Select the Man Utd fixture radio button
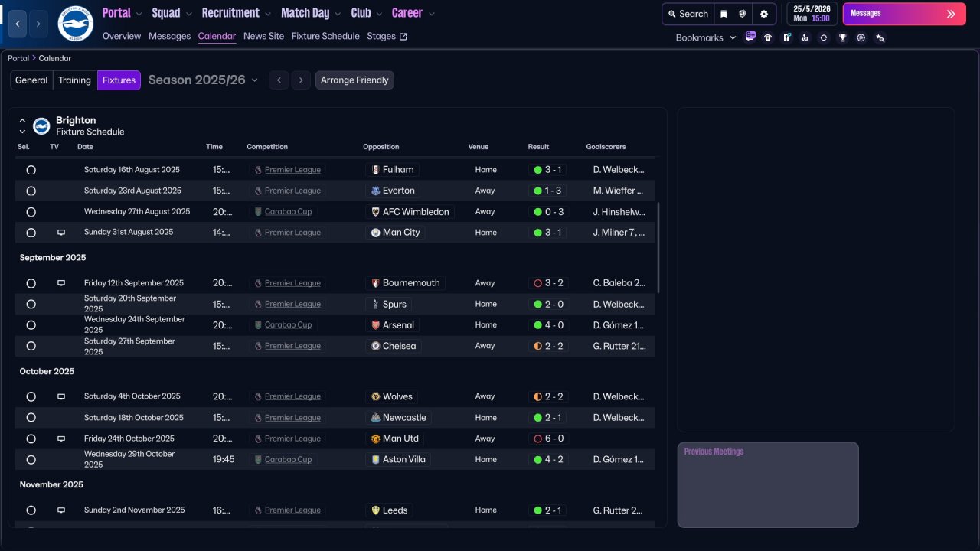Viewport: 980px width, 551px height. [31, 439]
